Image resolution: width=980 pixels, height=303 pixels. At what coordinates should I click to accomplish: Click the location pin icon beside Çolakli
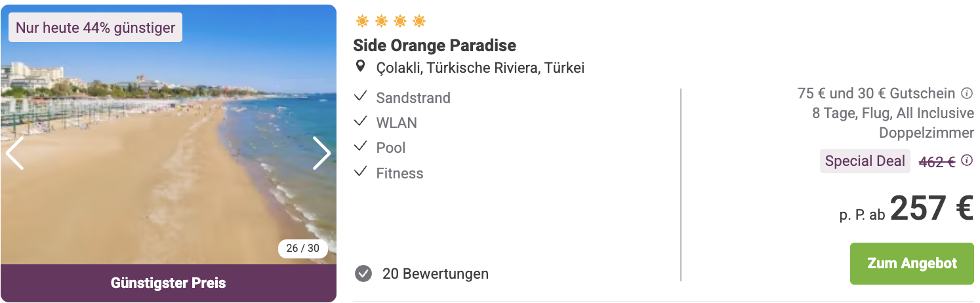coord(360,67)
